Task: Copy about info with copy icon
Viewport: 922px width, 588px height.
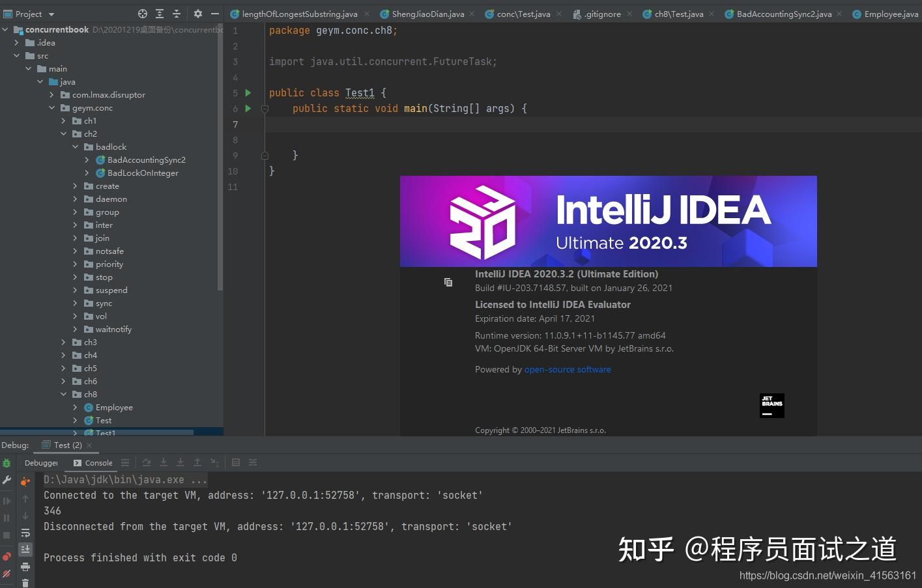Action: 448,282
